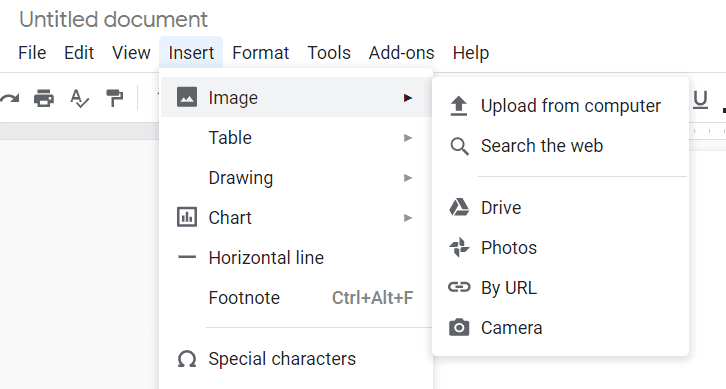Choose the Camera option

pyautogui.click(x=560, y=328)
